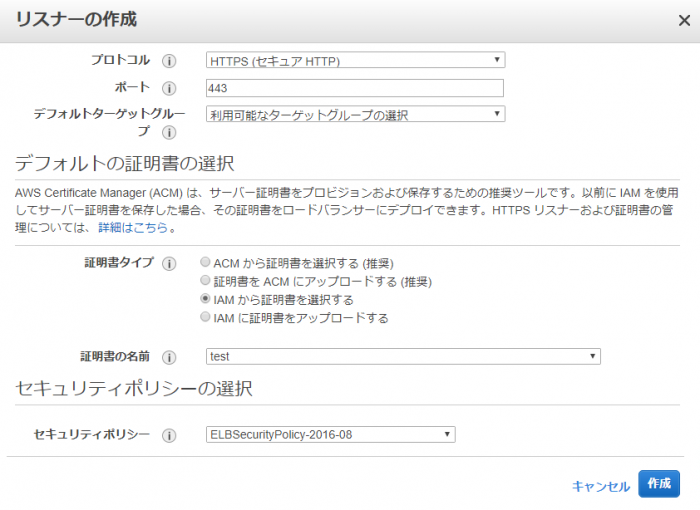Image resolution: width=700 pixels, height=510 pixels.
Task: Click info icon next to セキュリティポリシー
Action: tap(169, 435)
